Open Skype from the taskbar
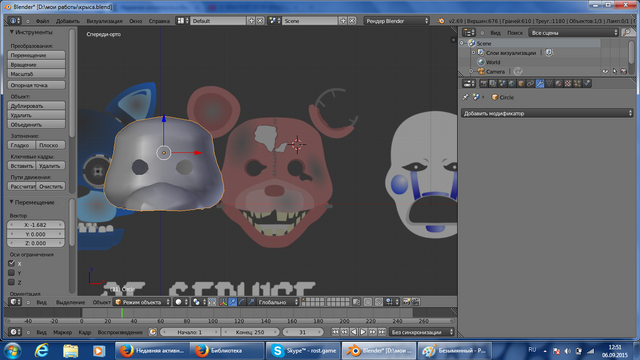The height and width of the screenshot is (360, 640). click(303, 351)
